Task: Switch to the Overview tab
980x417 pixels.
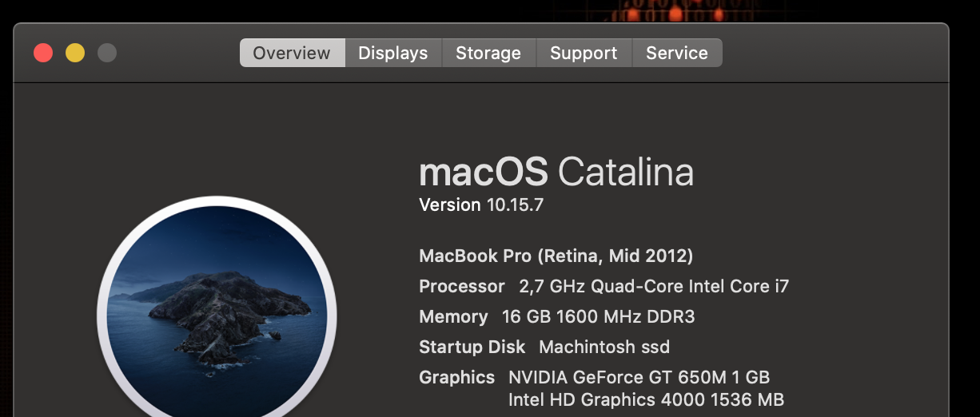Action: click(292, 53)
